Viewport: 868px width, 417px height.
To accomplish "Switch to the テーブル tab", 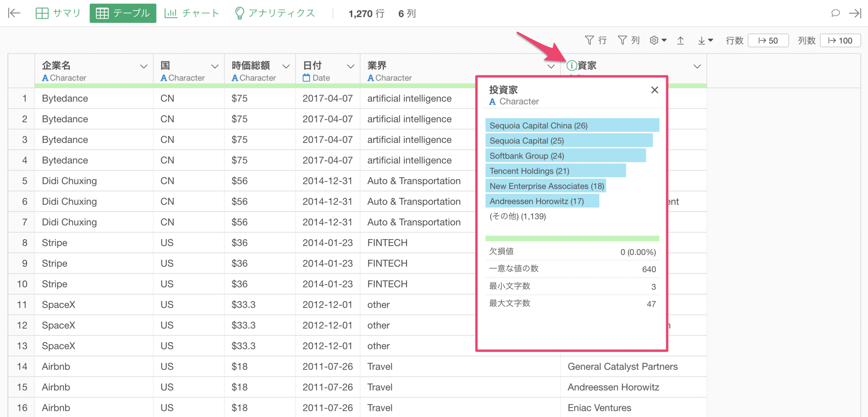I will click(x=123, y=13).
